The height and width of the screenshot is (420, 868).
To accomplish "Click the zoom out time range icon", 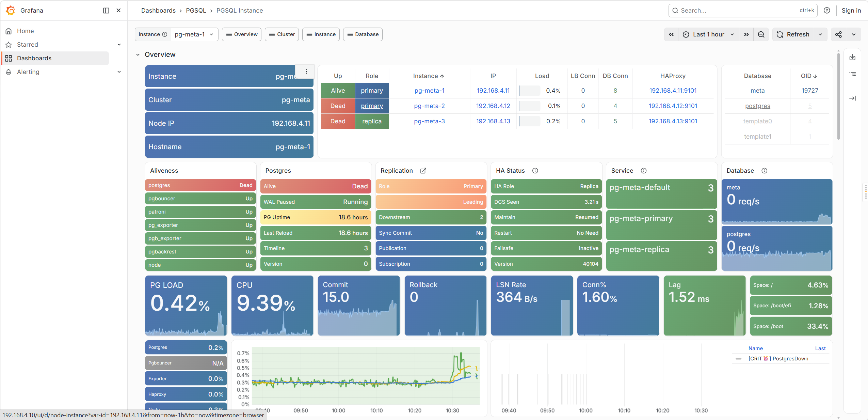I will pos(761,34).
